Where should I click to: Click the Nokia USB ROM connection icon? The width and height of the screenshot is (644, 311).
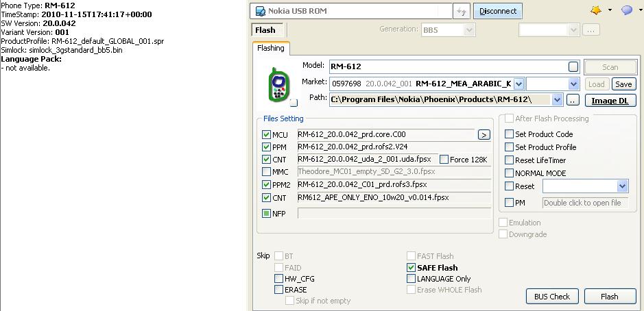pyautogui.click(x=259, y=11)
